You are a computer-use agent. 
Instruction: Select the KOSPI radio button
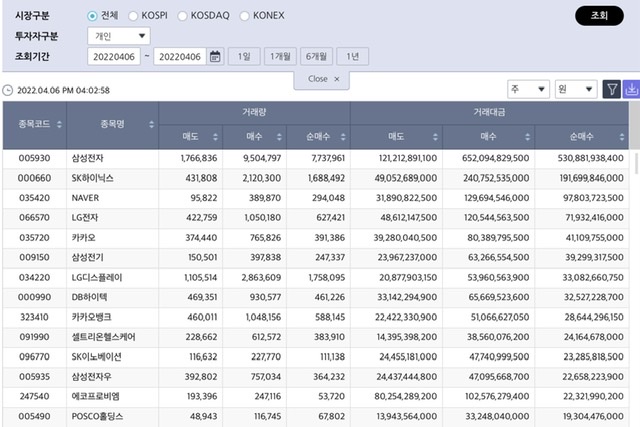134,16
